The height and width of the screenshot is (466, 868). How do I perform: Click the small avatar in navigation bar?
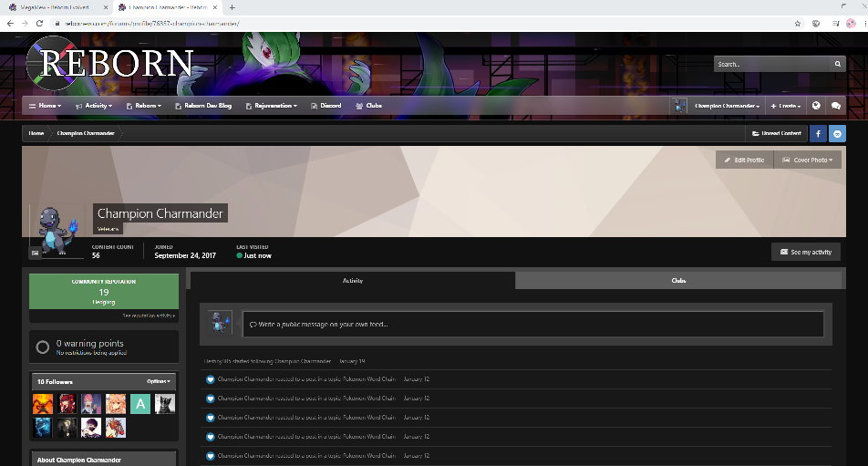point(678,106)
